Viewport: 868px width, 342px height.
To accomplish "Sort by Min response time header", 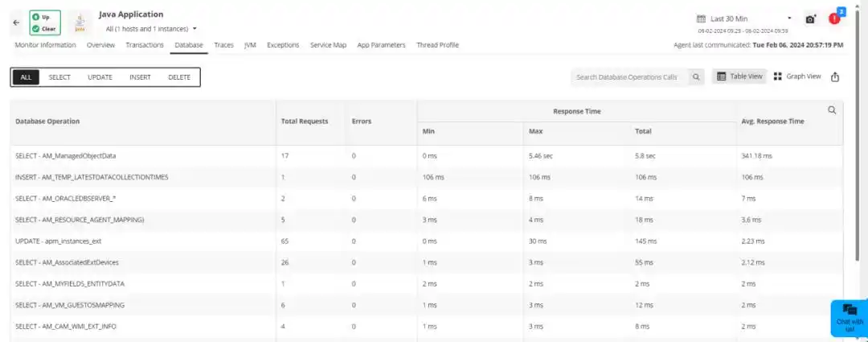I will coord(428,132).
